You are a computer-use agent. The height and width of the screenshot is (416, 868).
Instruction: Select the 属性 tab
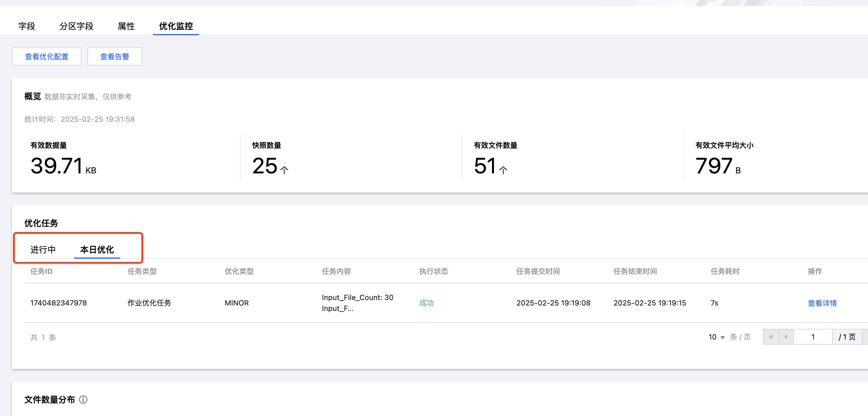tap(126, 26)
